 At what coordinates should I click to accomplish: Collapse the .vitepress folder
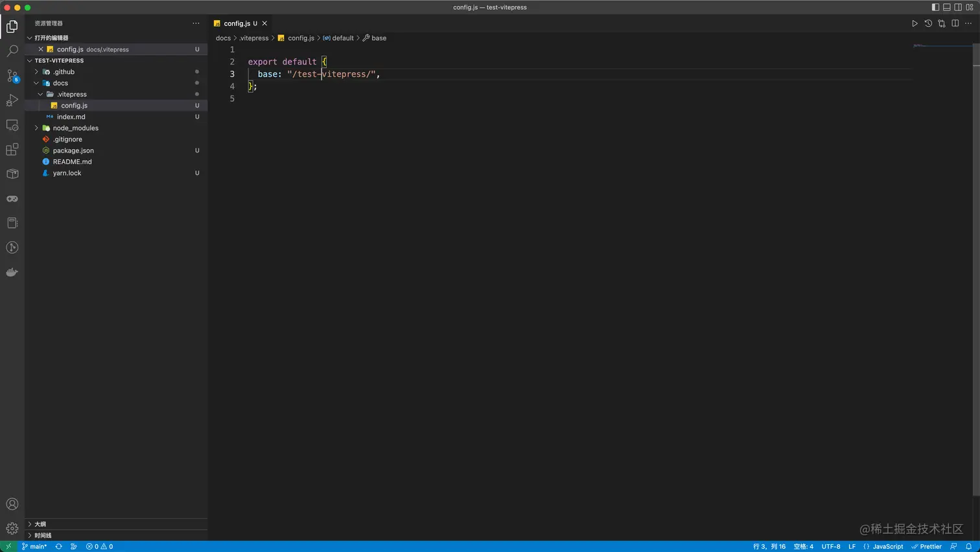(40, 94)
